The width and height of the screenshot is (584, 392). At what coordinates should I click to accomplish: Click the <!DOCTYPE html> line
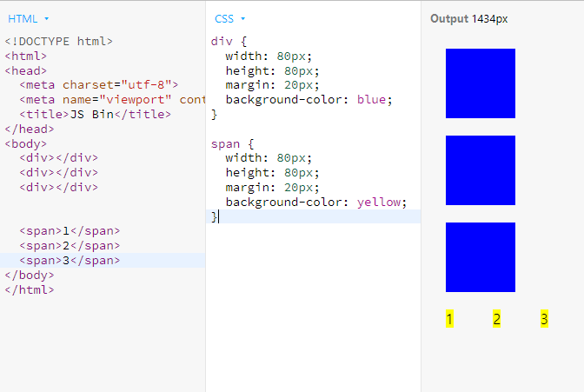point(58,42)
